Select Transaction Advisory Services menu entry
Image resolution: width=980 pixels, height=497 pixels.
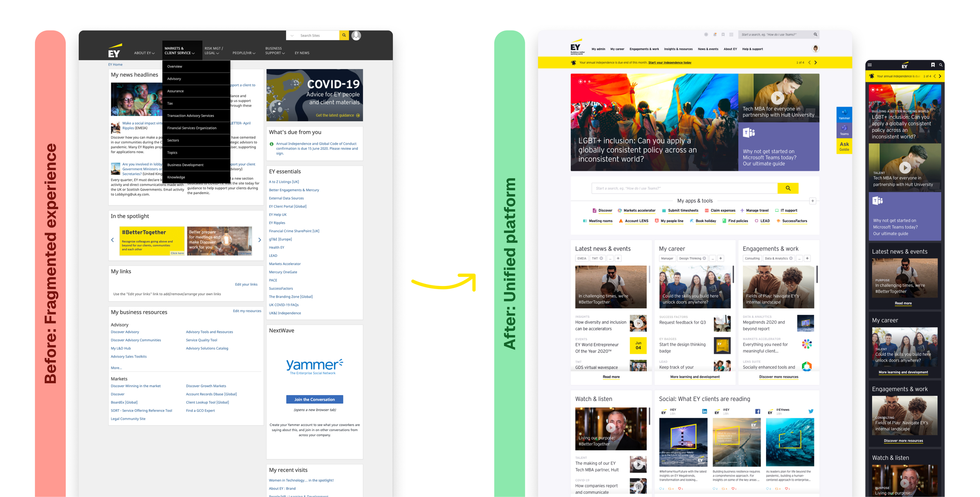191,116
